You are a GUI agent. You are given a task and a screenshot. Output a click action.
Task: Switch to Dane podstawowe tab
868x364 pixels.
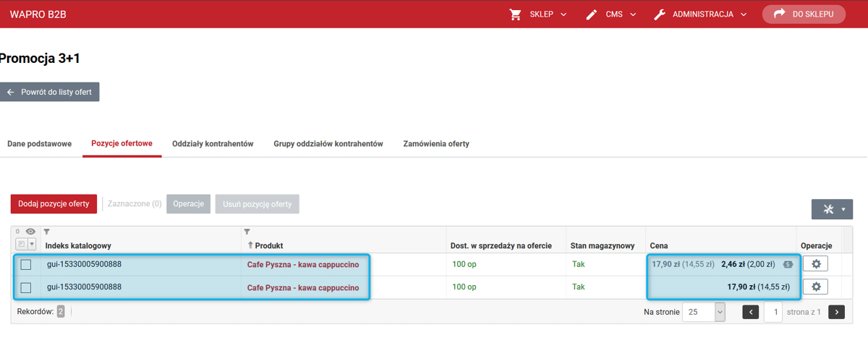point(40,144)
